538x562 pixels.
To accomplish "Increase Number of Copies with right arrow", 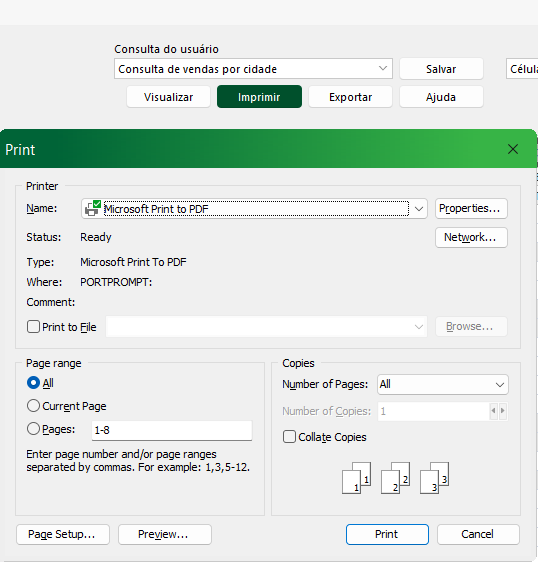I will point(503,411).
